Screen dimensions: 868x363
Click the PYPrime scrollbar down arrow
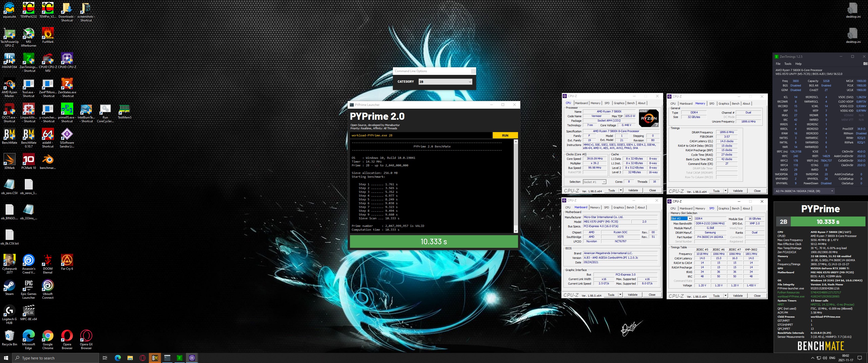pyautogui.click(x=516, y=231)
